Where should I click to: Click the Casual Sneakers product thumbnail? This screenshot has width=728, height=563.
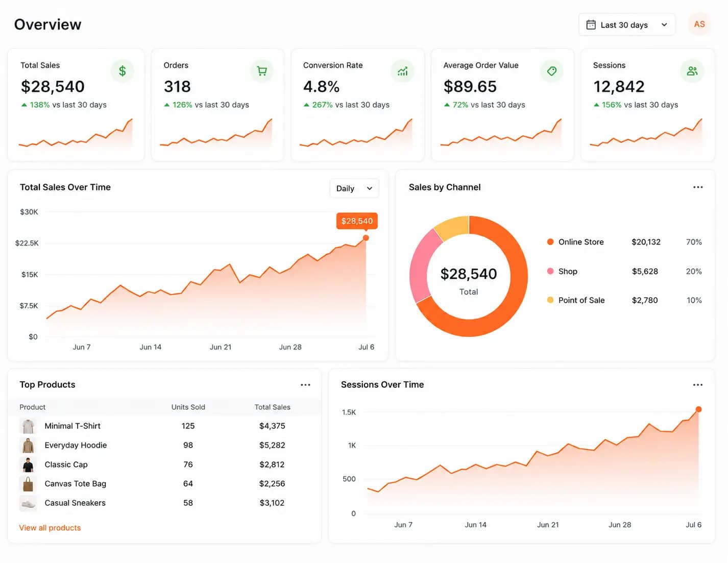pyautogui.click(x=28, y=503)
